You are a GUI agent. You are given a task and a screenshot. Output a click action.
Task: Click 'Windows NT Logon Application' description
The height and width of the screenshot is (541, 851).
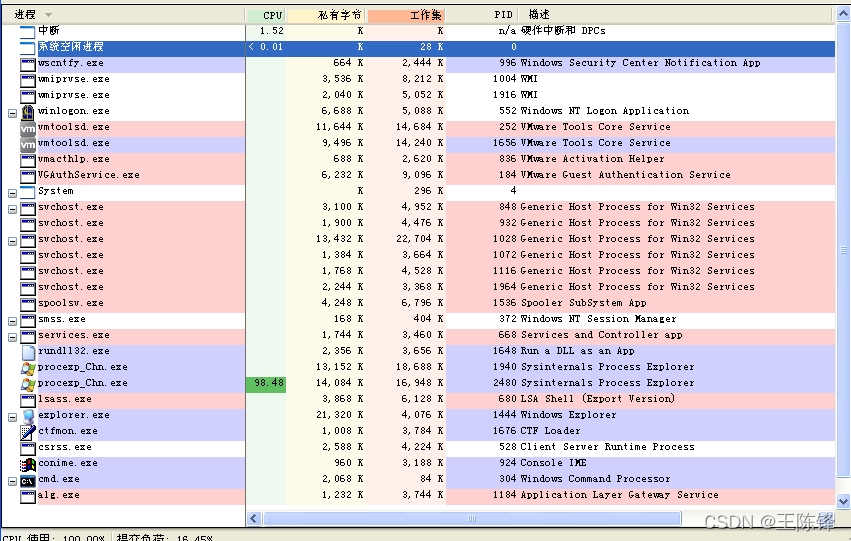coord(605,111)
